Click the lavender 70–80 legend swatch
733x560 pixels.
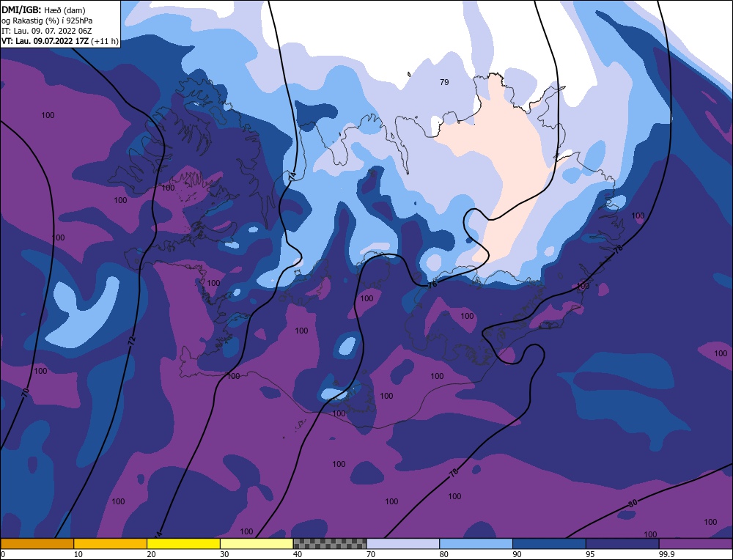point(403,544)
